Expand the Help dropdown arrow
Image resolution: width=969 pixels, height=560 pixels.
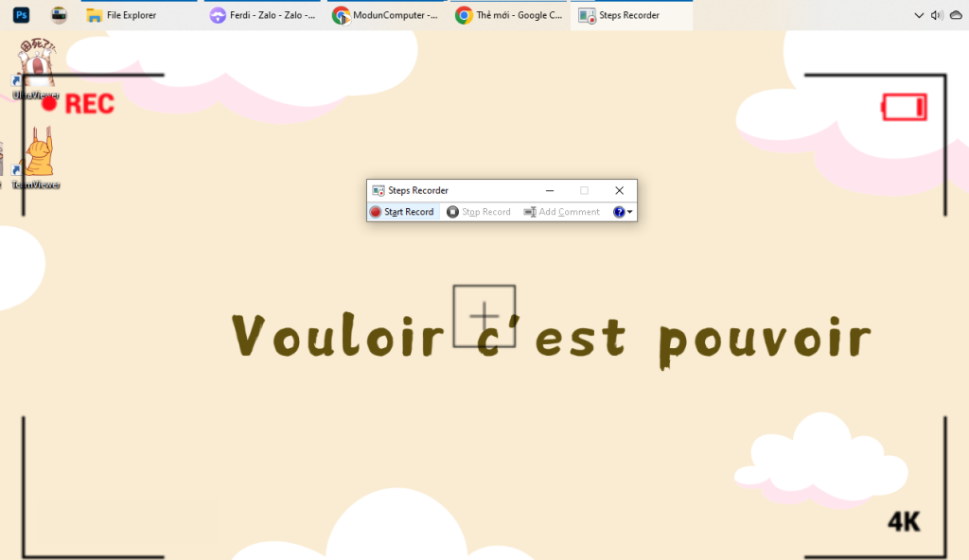[x=630, y=212]
